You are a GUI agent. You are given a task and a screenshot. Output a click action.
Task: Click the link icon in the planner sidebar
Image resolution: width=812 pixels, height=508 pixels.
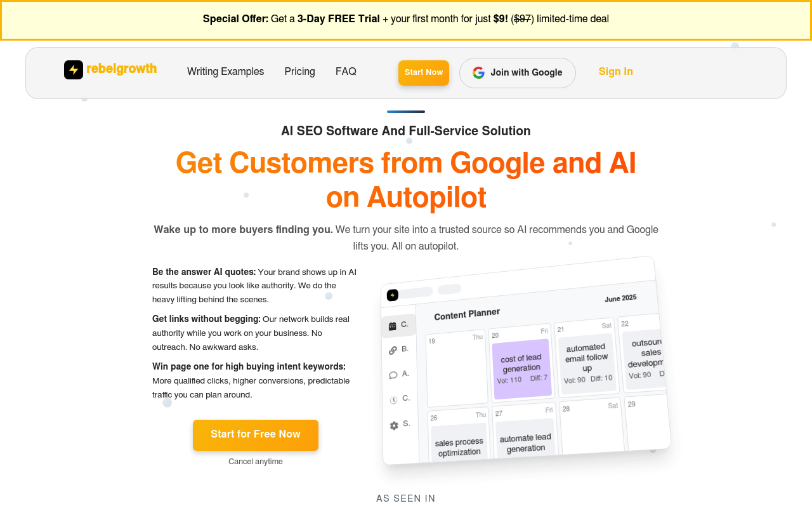click(x=393, y=350)
